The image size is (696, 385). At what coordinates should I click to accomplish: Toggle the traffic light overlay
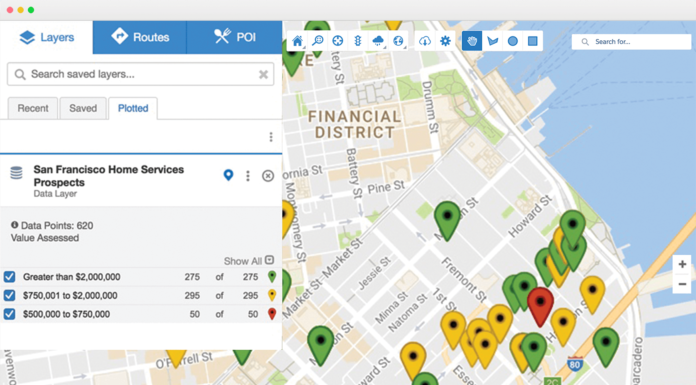(x=358, y=41)
